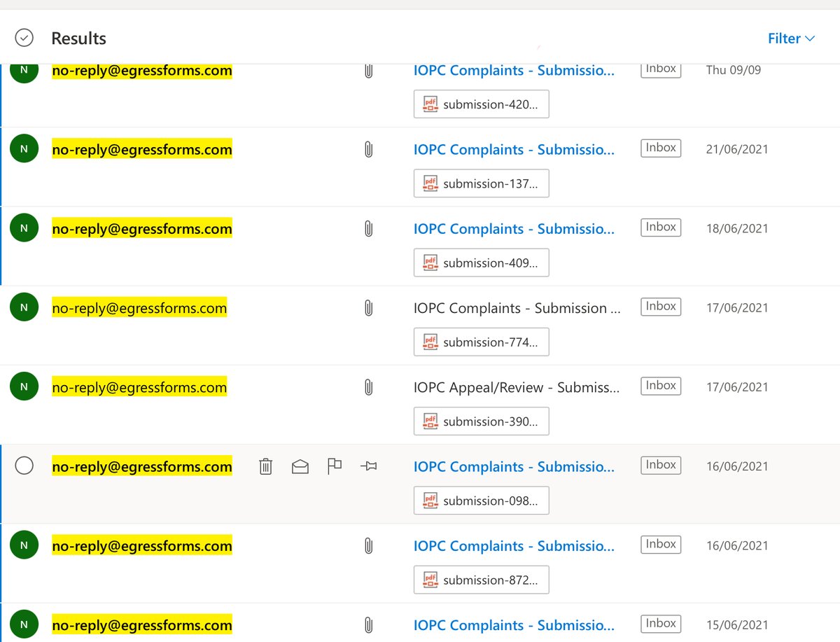The image size is (840, 642).
Task: Toggle select-all circle next to Results
Action: 24,38
